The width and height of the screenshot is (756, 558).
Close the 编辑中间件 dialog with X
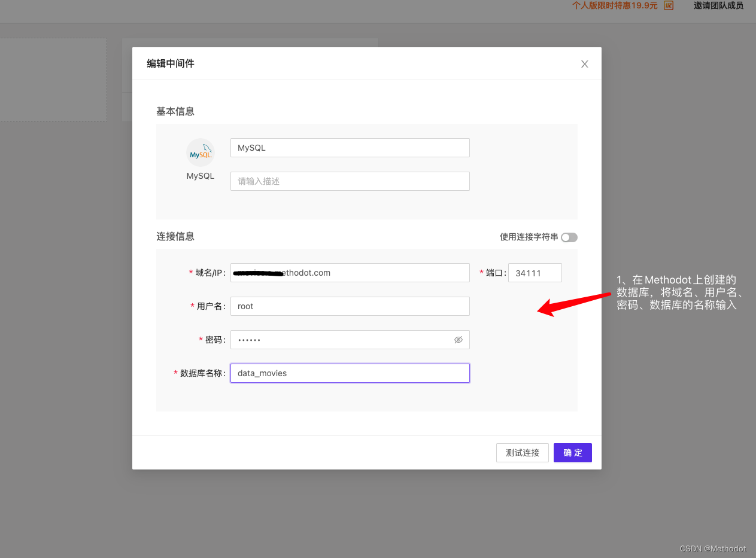(585, 64)
